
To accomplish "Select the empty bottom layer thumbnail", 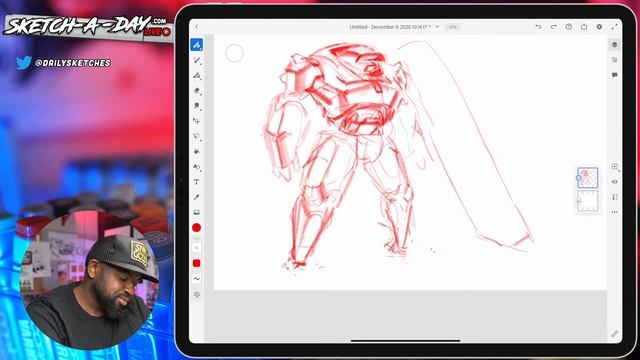I will pos(588,201).
